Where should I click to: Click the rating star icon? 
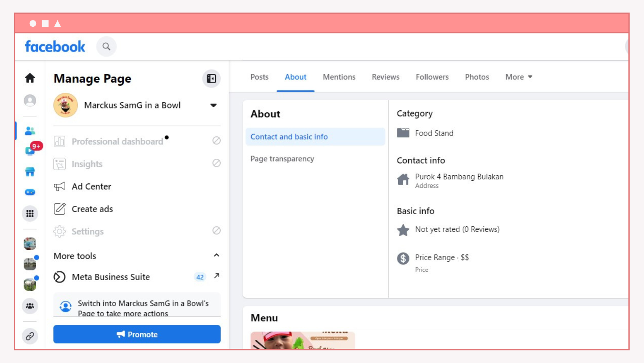[x=403, y=230]
